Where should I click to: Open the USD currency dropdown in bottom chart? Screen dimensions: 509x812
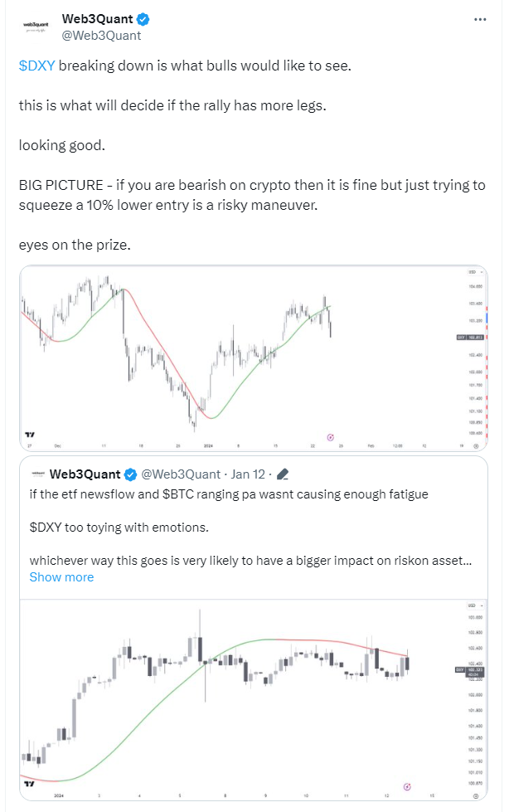pos(476,605)
